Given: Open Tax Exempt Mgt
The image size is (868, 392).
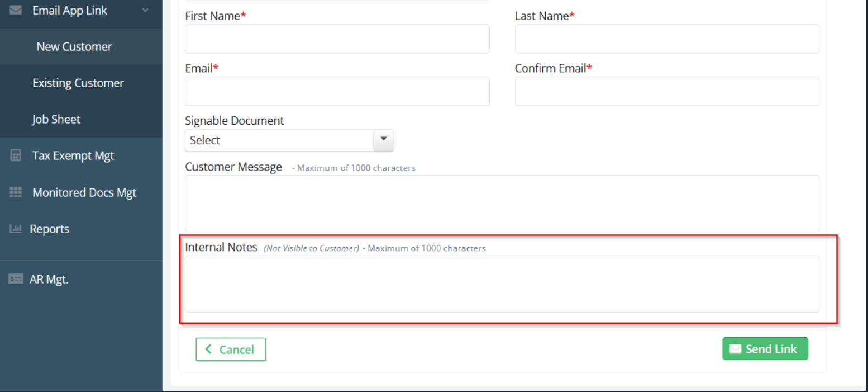Looking at the screenshot, I should 81,155.
